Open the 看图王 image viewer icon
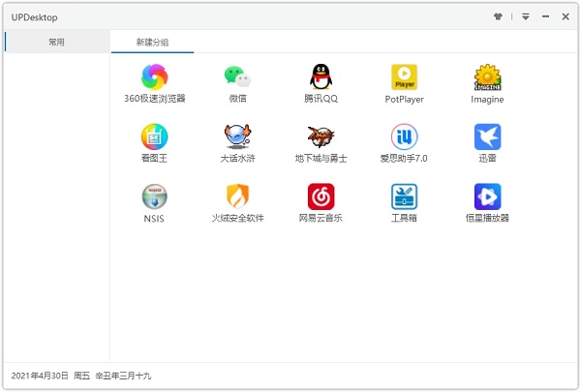581x392 pixels. click(155, 136)
